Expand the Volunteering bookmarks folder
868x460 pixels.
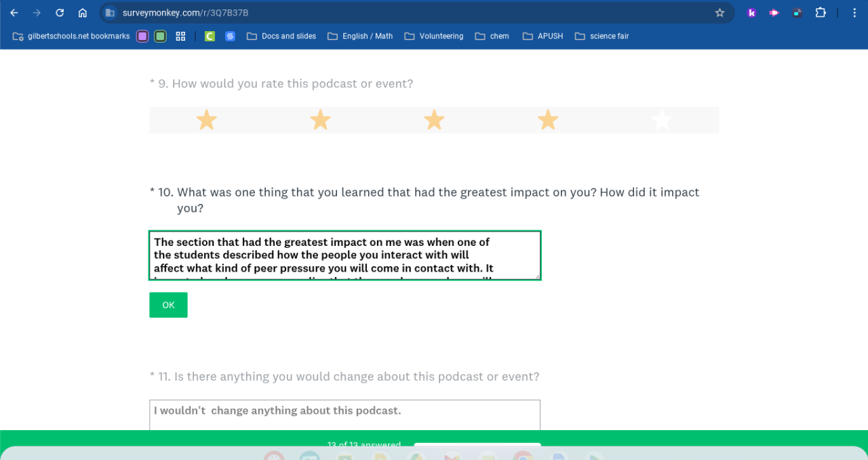point(434,37)
